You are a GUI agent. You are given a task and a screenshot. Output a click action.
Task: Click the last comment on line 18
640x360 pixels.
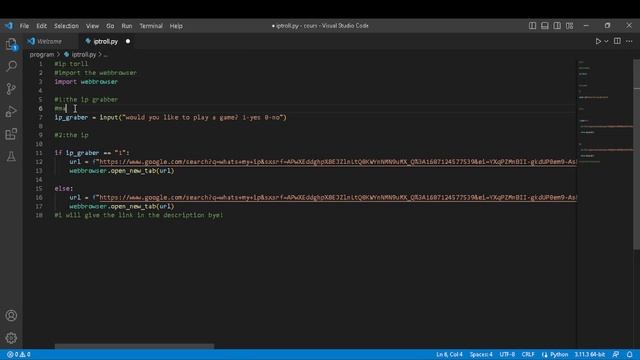pyautogui.click(x=139, y=215)
